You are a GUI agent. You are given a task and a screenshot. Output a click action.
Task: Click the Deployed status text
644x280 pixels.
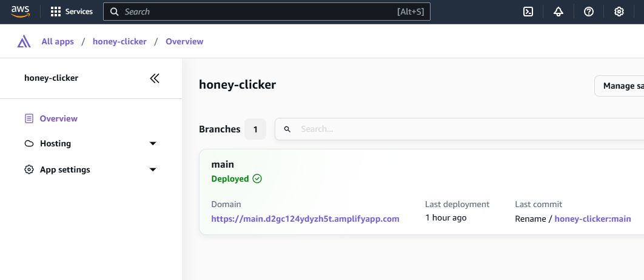[x=230, y=179]
